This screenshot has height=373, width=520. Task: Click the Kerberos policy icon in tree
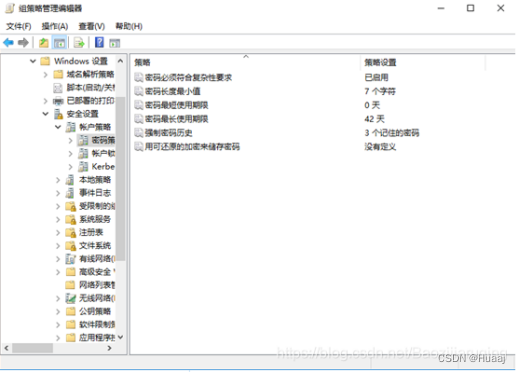[x=83, y=167]
